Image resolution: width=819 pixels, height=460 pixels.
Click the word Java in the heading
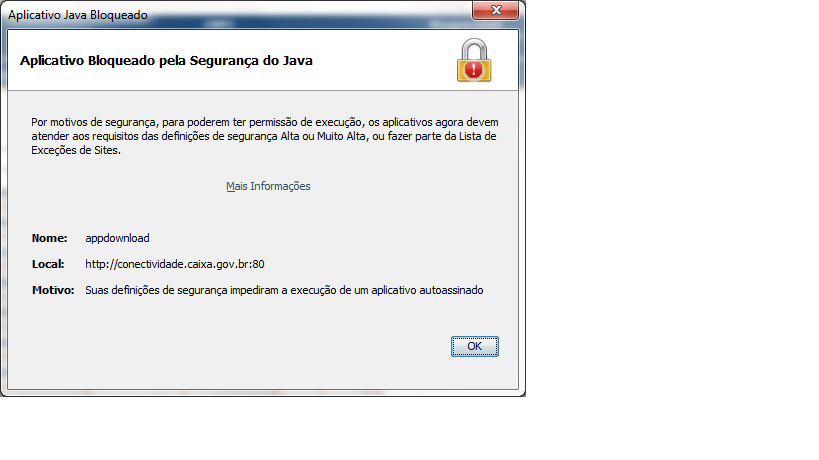(x=298, y=61)
